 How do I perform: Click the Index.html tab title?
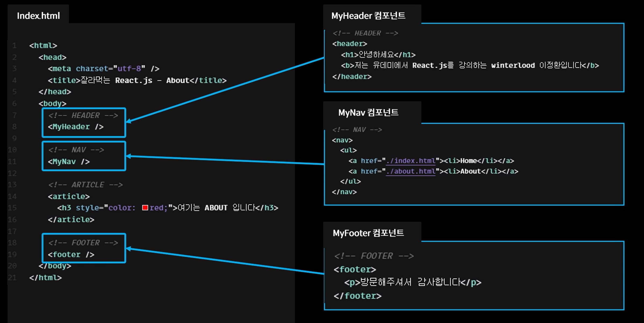point(38,16)
